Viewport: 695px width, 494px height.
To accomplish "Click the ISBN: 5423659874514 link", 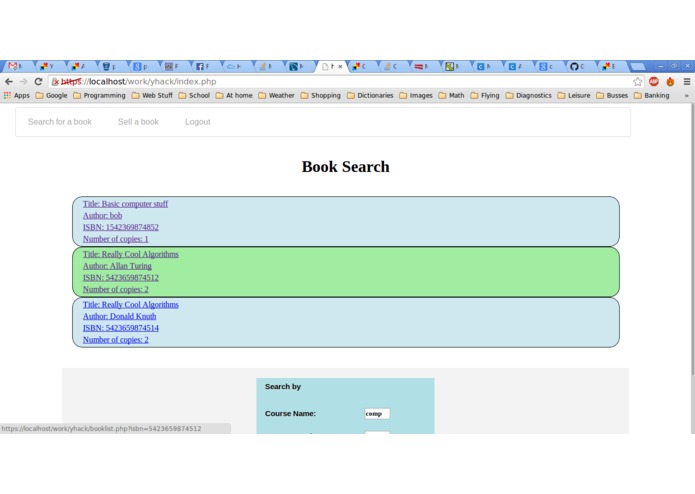I will tap(121, 328).
